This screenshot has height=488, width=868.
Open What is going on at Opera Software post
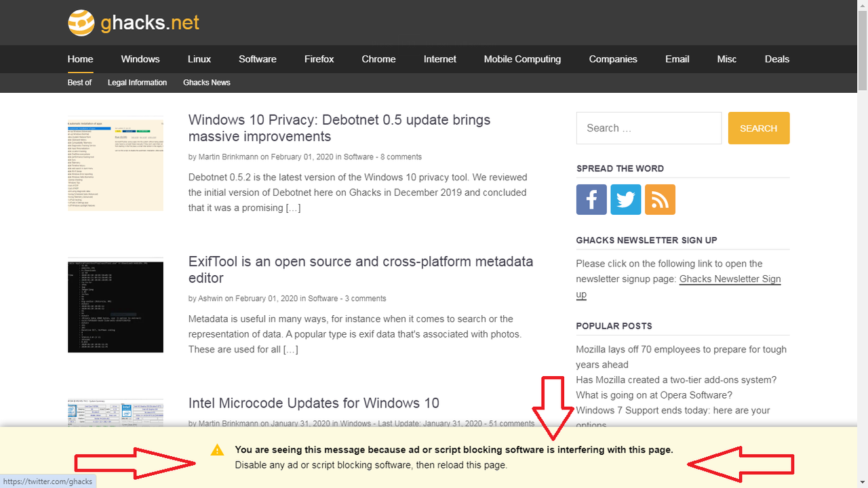click(x=654, y=395)
